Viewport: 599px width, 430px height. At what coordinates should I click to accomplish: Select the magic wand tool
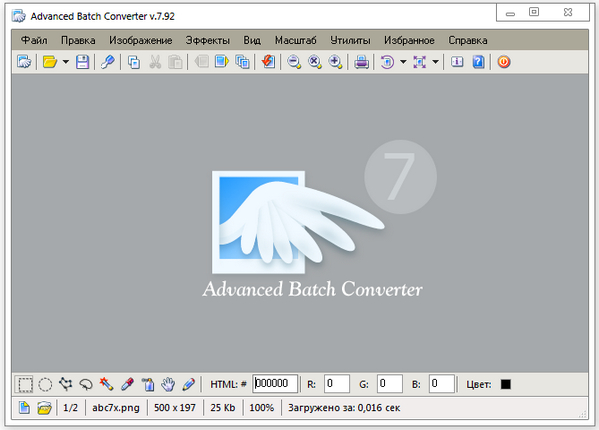tap(107, 384)
